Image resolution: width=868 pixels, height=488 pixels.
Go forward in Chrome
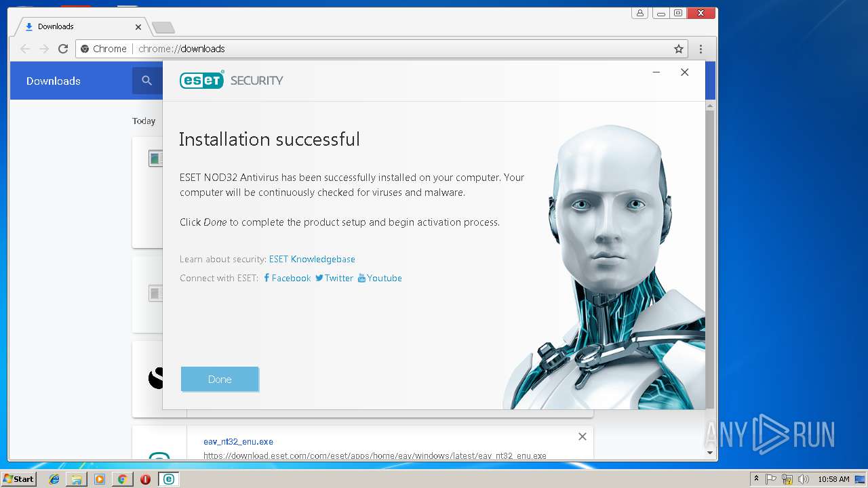(44, 49)
